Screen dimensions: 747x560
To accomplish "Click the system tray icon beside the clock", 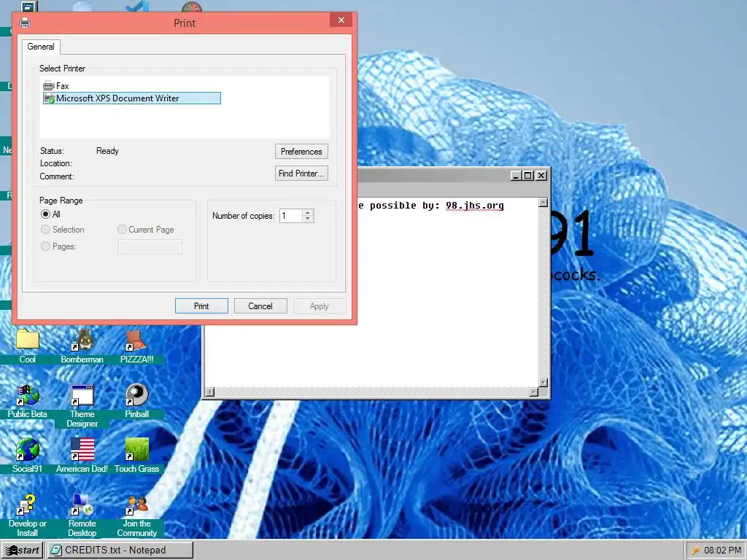I will (x=695, y=551).
